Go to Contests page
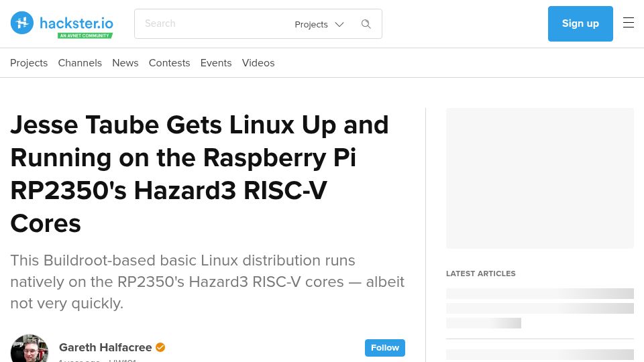This screenshot has width=644, height=362. pyautogui.click(x=169, y=63)
